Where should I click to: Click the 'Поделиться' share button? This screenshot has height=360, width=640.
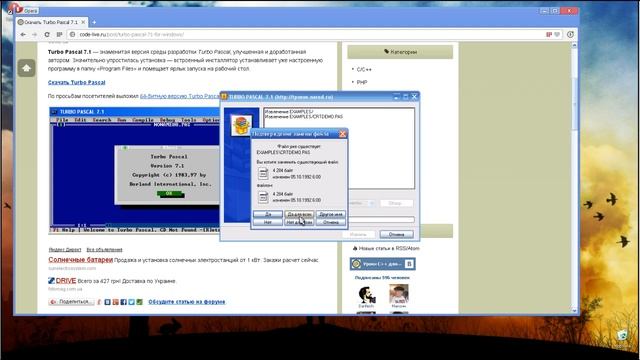point(71,302)
